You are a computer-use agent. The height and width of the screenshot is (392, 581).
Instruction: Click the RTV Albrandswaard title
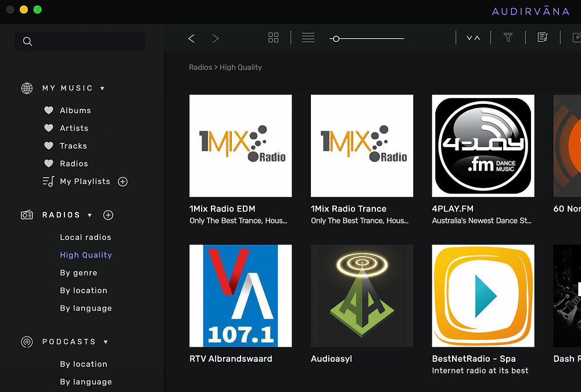coord(231,359)
